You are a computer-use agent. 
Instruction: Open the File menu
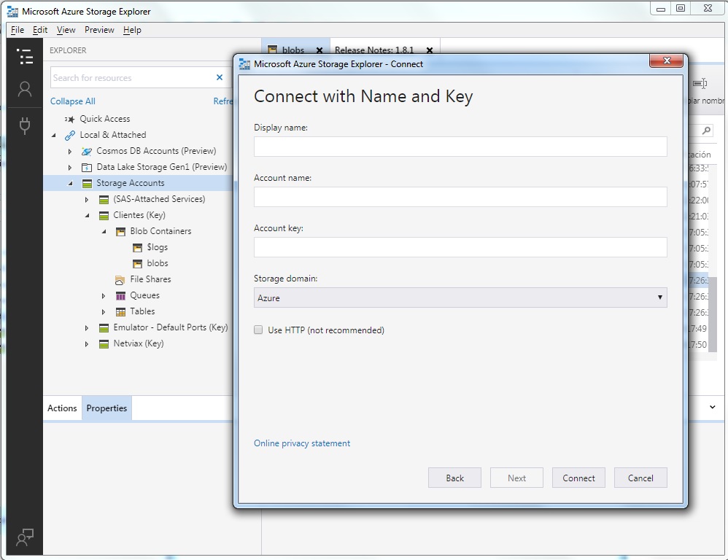(18, 30)
